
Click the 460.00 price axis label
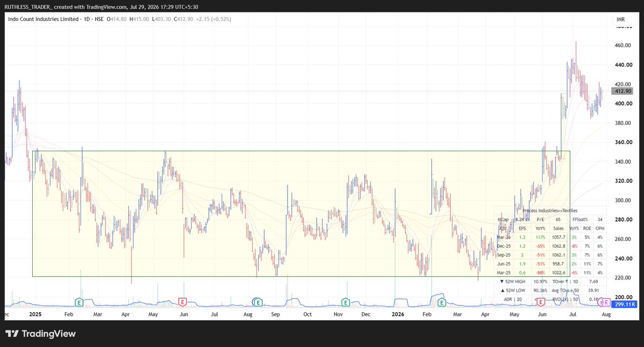(623, 46)
